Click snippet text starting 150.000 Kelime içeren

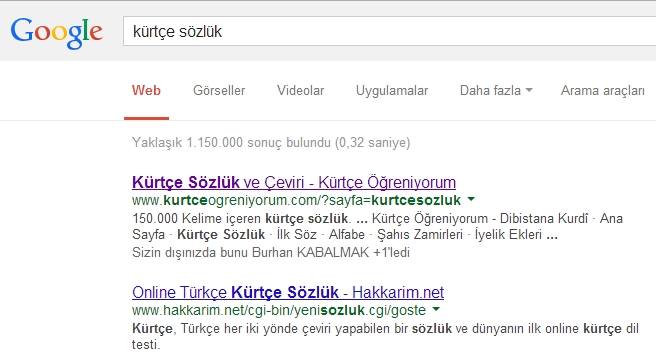377,226
